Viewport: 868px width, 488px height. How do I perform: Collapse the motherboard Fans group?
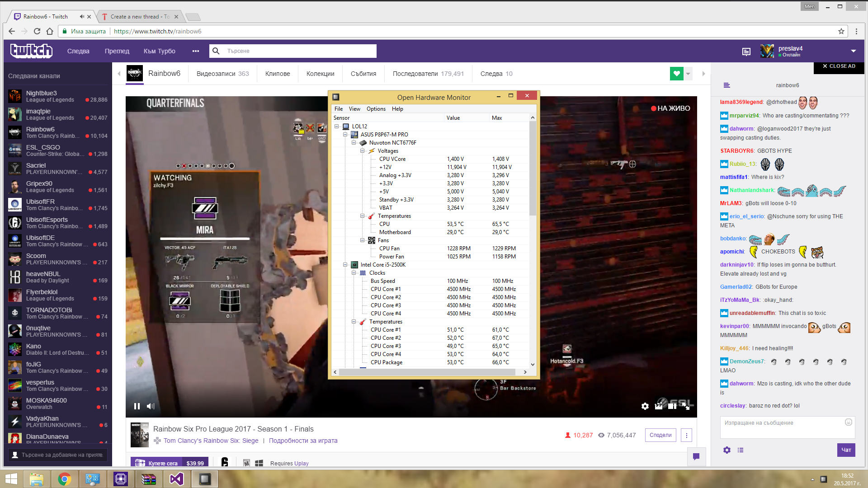pyautogui.click(x=363, y=240)
